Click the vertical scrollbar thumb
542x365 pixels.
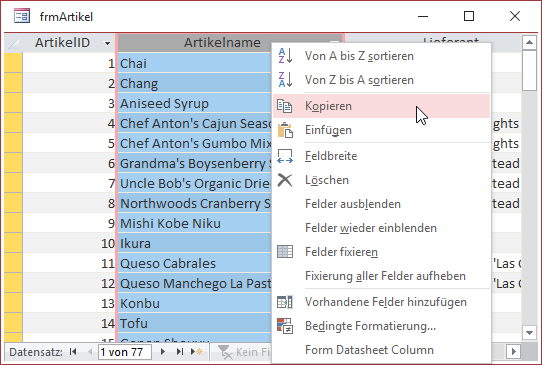[529, 71]
